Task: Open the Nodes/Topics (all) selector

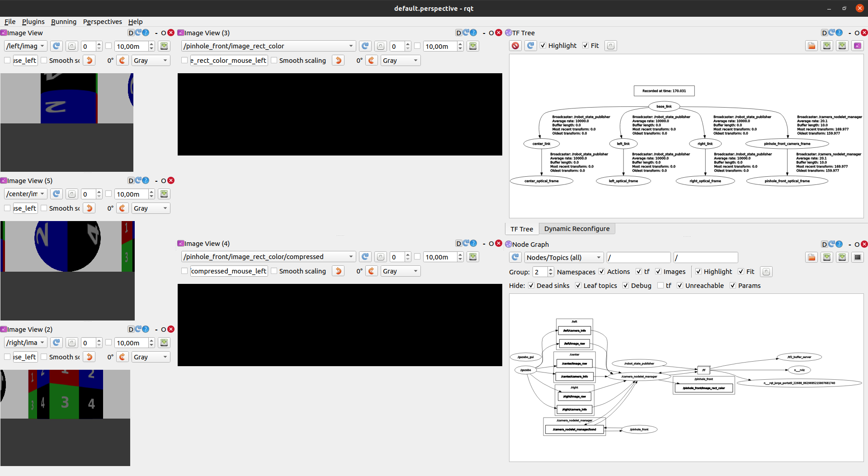Action: 563,257
